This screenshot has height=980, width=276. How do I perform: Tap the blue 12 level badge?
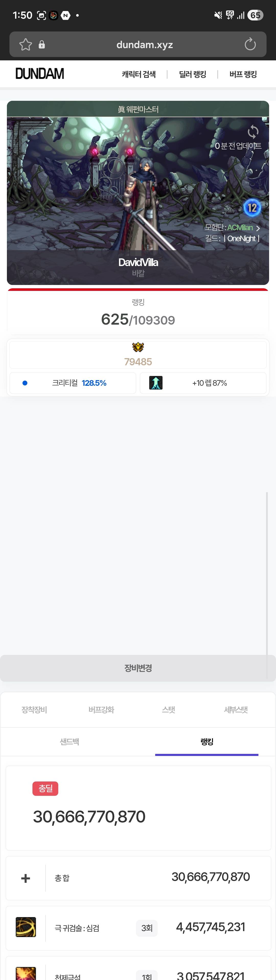coord(252,208)
